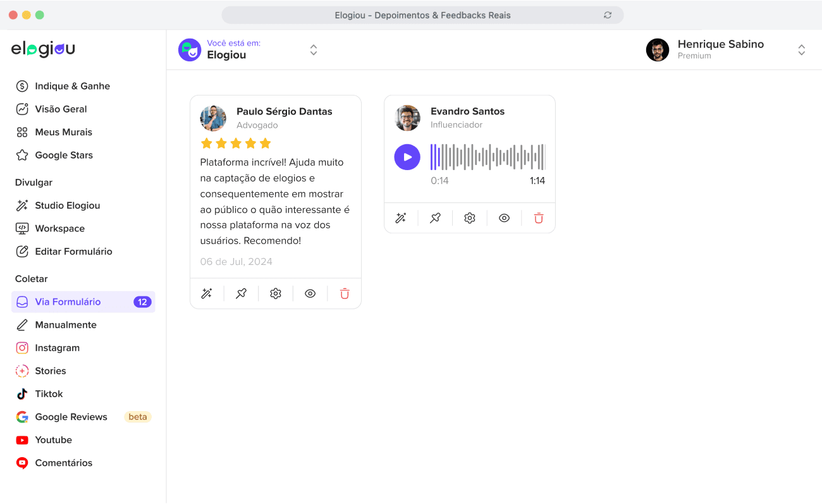Delete Evandro Santos testimonial
The height and width of the screenshot is (504, 822).
pos(539,218)
